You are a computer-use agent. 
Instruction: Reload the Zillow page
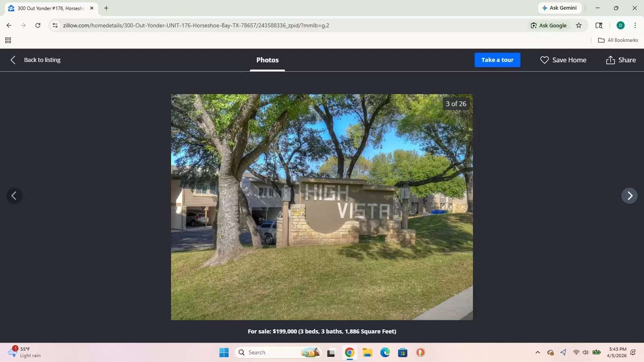tap(38, 25)
